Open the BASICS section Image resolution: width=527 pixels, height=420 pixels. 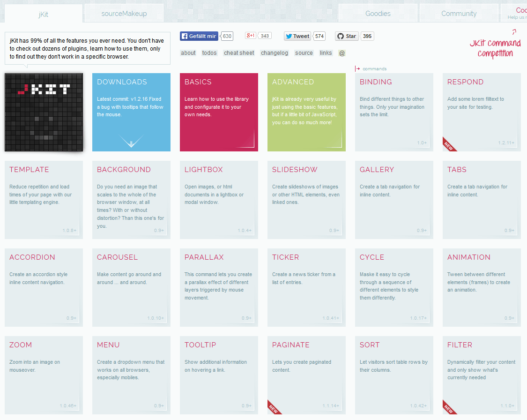[219, 112]
